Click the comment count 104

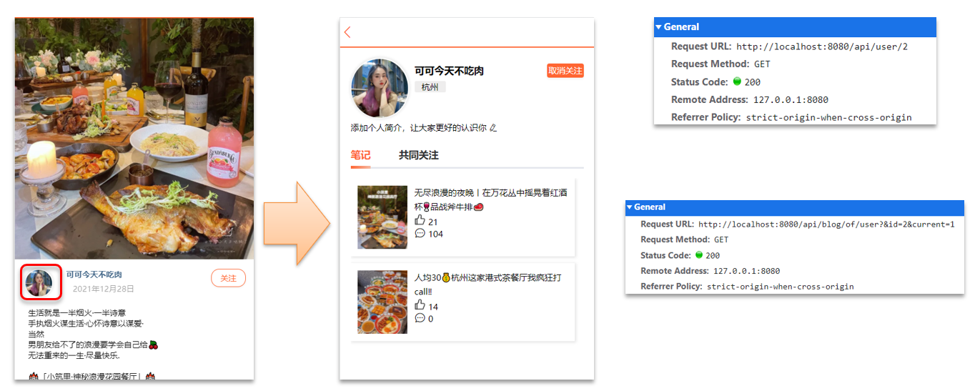(x=435, y=234)
